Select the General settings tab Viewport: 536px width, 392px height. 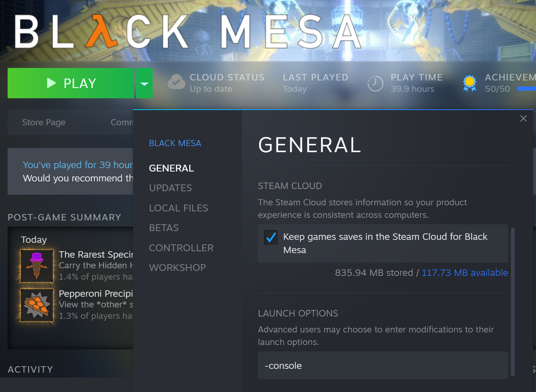coord(171,168)
